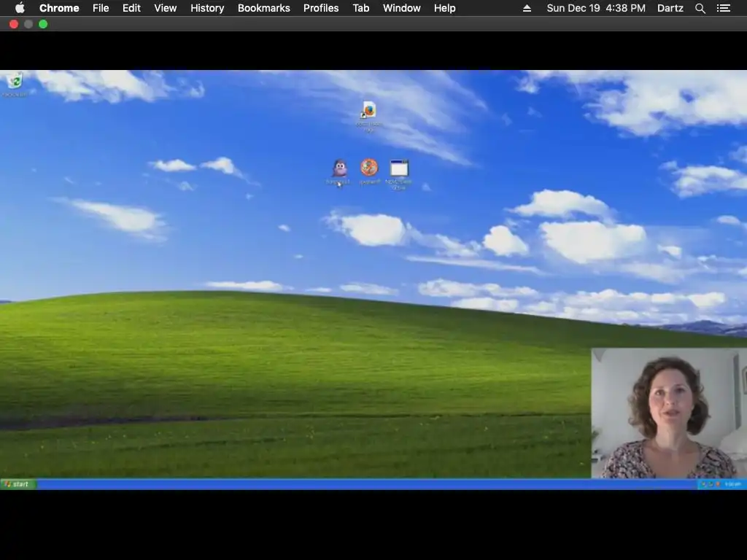The height and width of the screenshot is (560, 747).
Task: Open the Notification Center list icon
Action: (x=724, y=8)
